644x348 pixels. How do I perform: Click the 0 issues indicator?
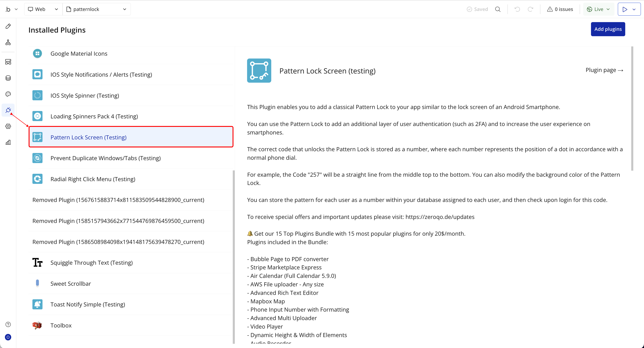pyautogui.click(x=560, y=9)
